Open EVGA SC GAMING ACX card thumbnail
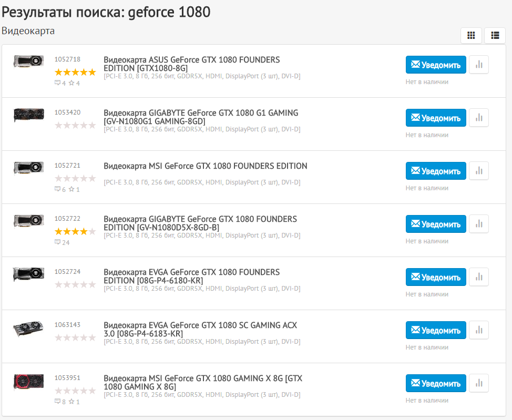The width and height of the screenshot is (512, 420). [28, 329]
